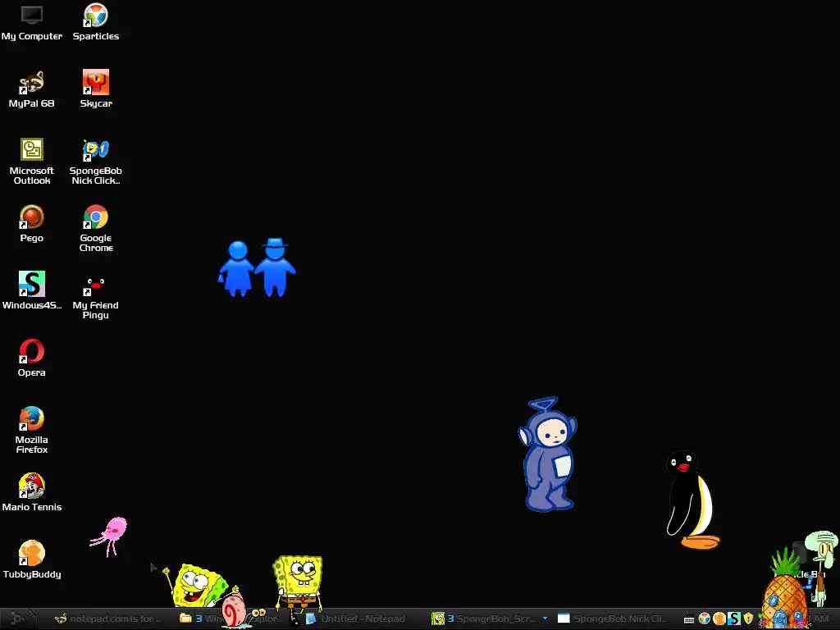
Task: Click the pink jellyfish character
Action: click(109, 536)
